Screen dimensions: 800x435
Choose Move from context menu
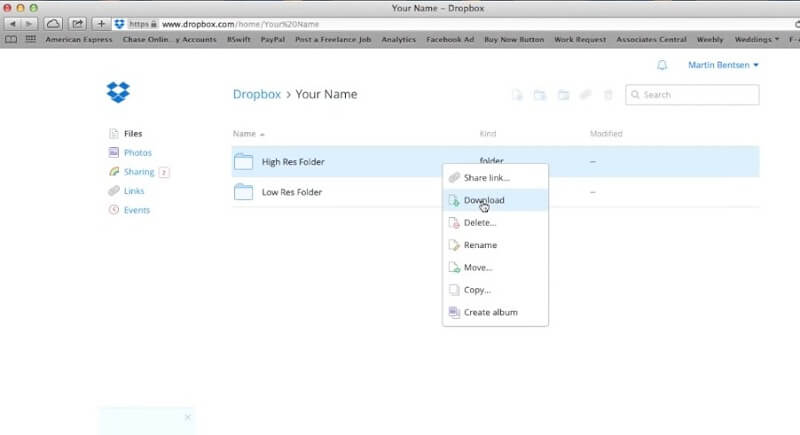495,267
